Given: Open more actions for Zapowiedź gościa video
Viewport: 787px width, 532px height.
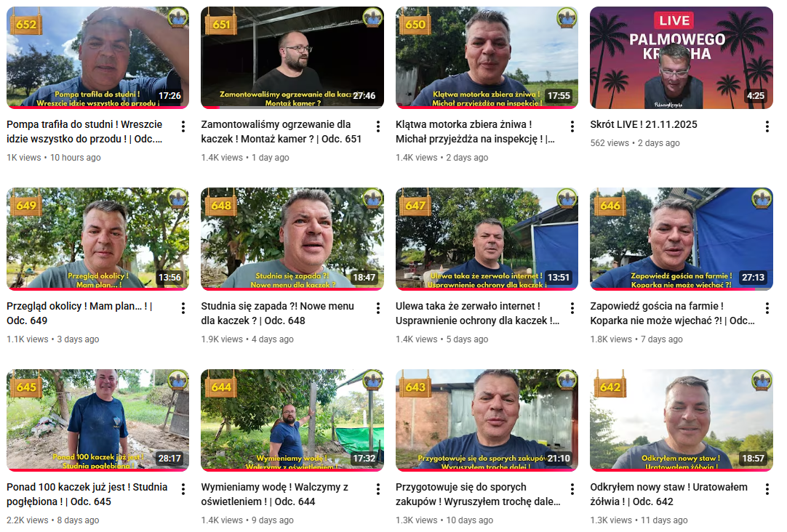Looking at the screenshot, I should tap(767, 308).
